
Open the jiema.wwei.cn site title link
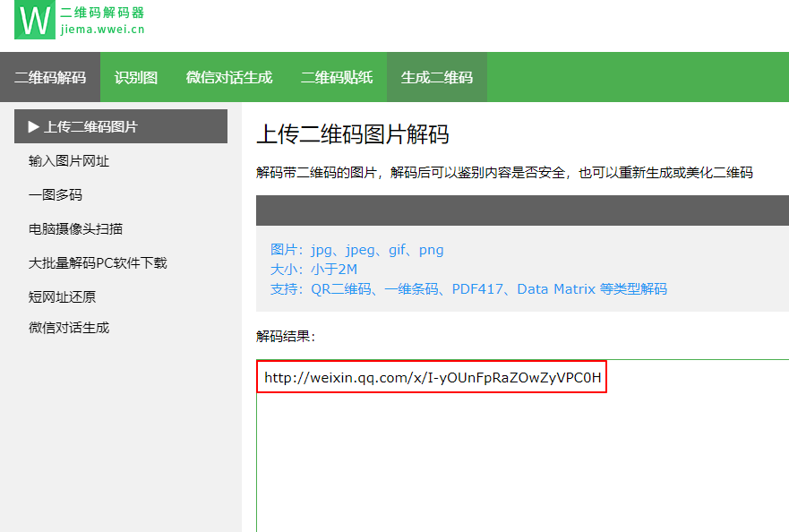click(x=103, y=30)
